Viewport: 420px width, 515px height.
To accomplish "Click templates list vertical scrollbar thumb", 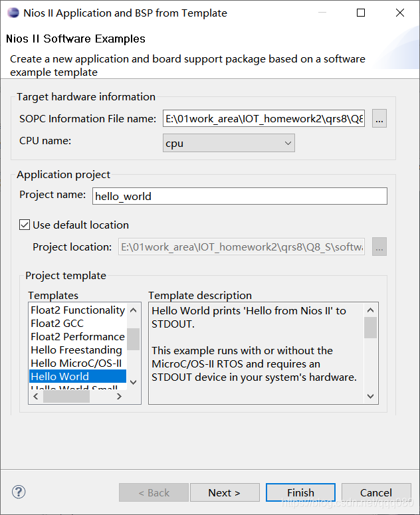I will [x=134, y=339].
